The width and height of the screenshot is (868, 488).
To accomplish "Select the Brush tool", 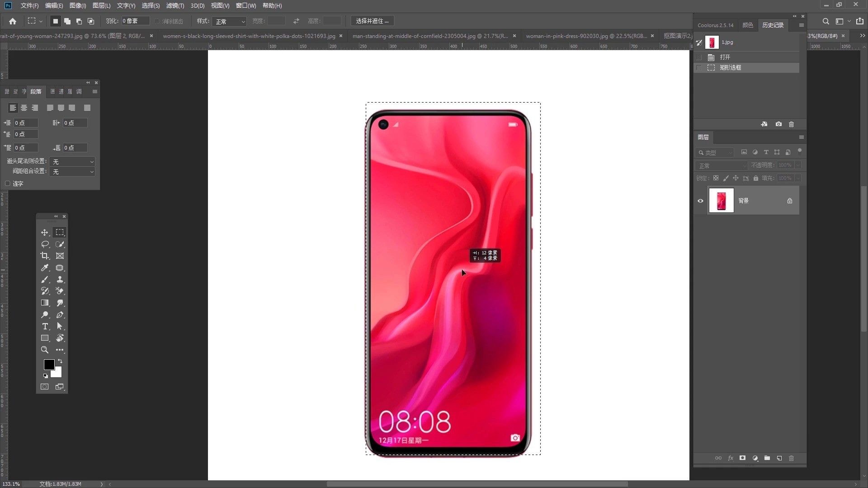I will click(x=45, y=280).
